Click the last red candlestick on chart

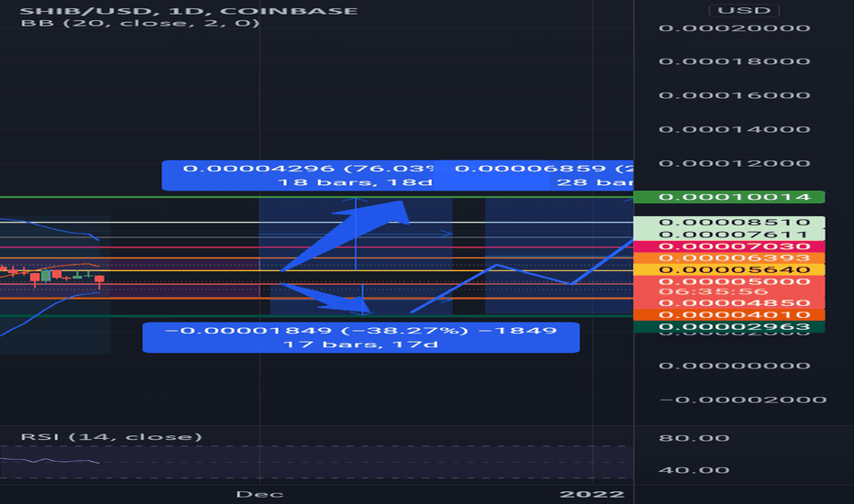[100, 280]
